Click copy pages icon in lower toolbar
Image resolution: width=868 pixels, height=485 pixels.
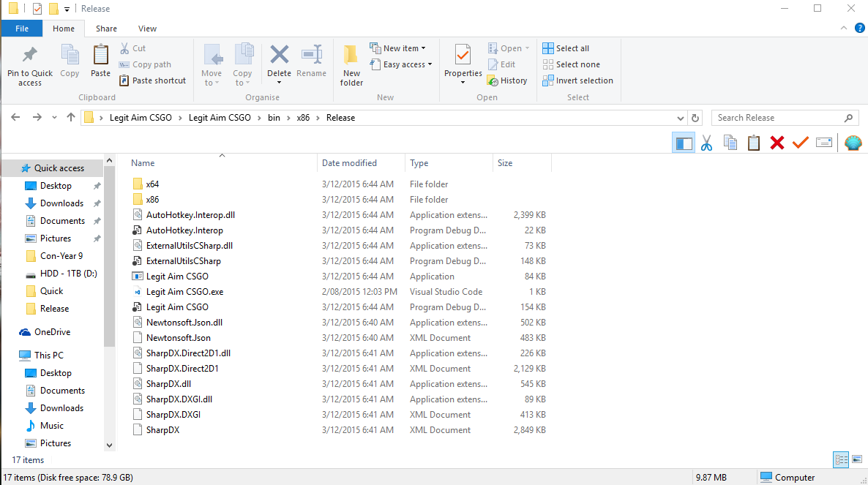(x=730, y=143)
